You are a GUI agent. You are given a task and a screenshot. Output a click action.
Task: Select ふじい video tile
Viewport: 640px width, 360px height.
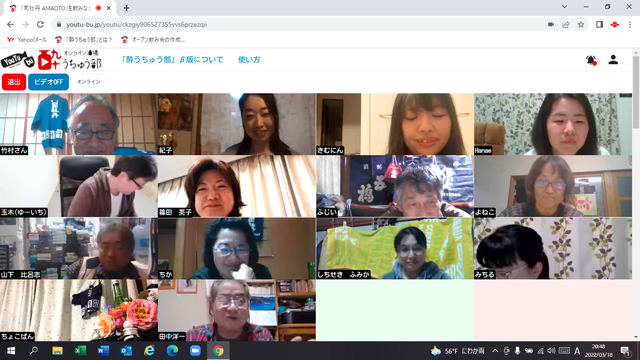(395, 186)
